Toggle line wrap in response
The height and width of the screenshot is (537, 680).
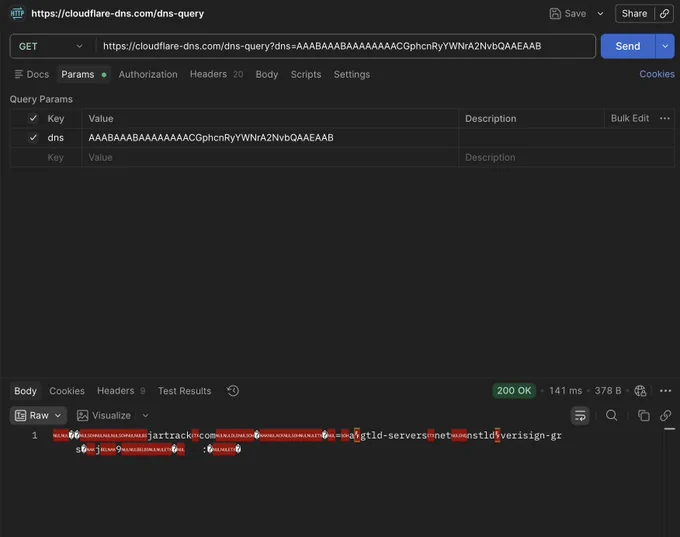click(580, 415)
